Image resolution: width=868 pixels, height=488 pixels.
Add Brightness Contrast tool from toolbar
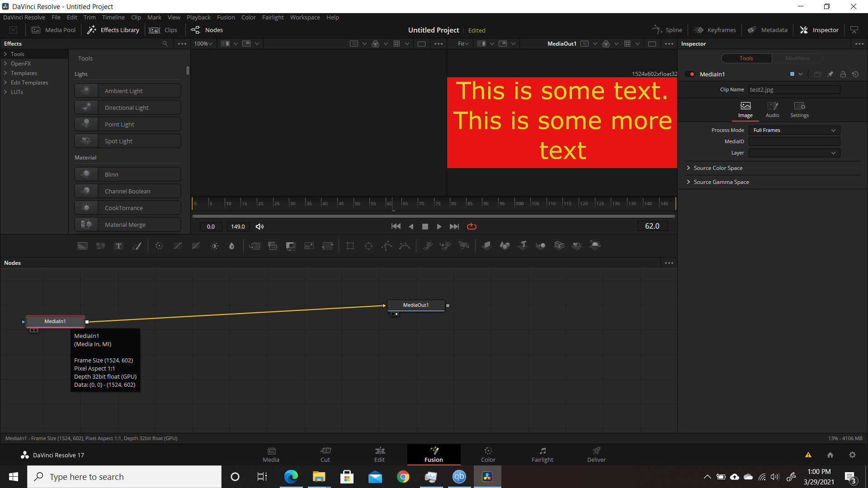click(x=214, y=246)
